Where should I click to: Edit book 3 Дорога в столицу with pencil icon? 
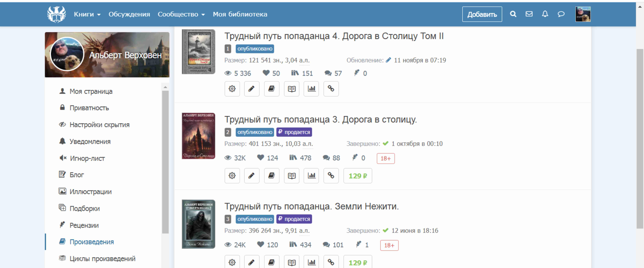pos(252,176)
